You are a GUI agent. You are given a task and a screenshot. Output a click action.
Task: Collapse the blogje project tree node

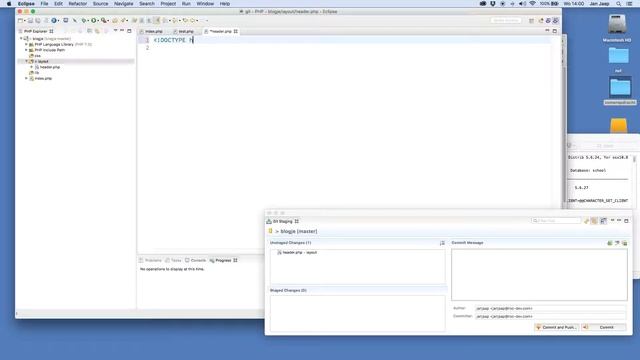tap(21, 38)
